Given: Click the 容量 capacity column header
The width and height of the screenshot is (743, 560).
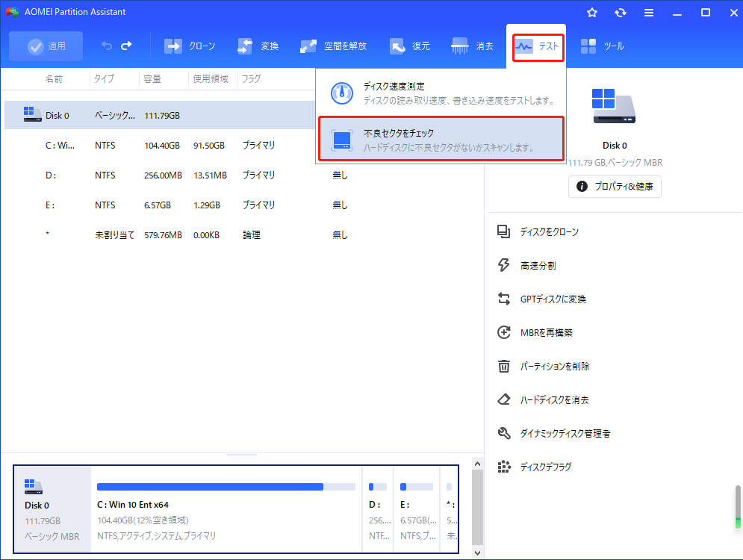Looking at the screenshot, I should tap(152, 78).
